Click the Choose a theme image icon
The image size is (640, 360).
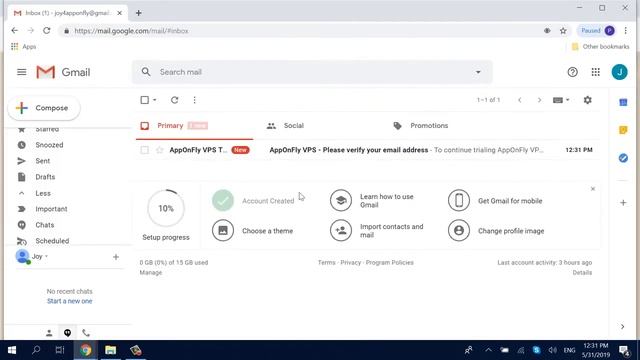pos(223,231)
